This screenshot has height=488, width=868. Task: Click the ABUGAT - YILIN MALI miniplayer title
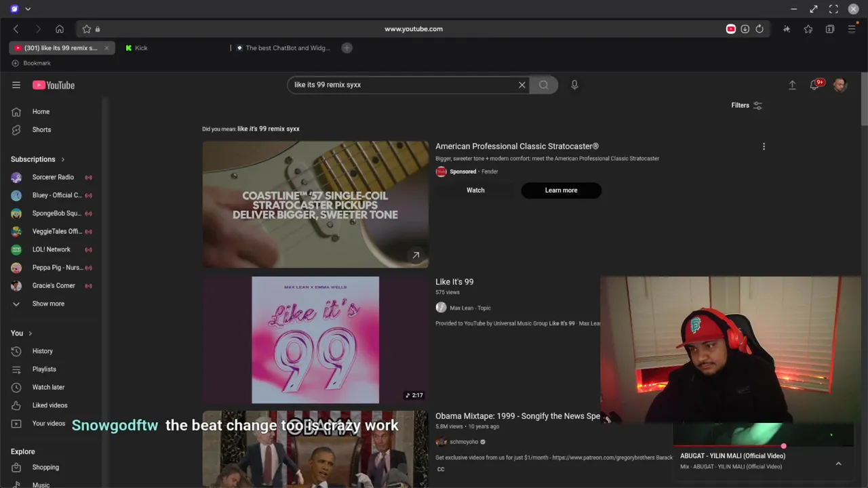click(732, 456)
